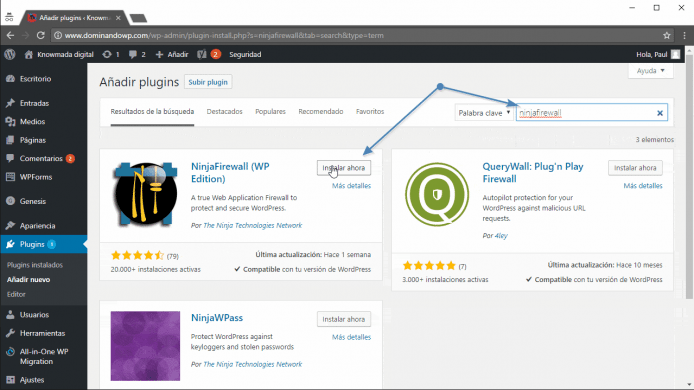Click the page vertical scrollbar

click(x=689, y=177)
